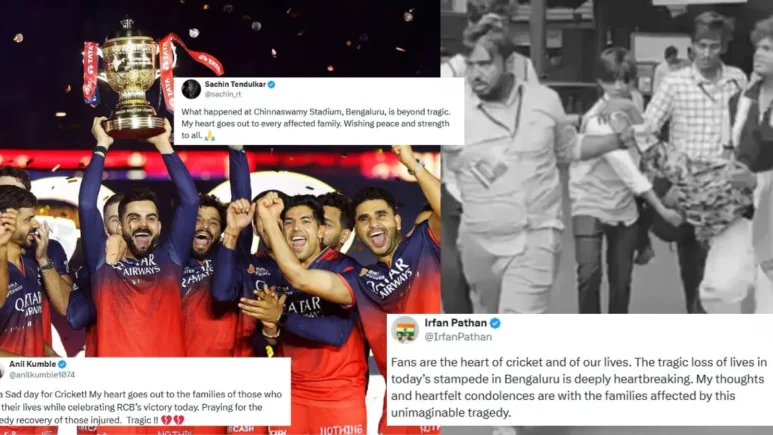Open the @IrfanPathan handle

coord(458,337)
